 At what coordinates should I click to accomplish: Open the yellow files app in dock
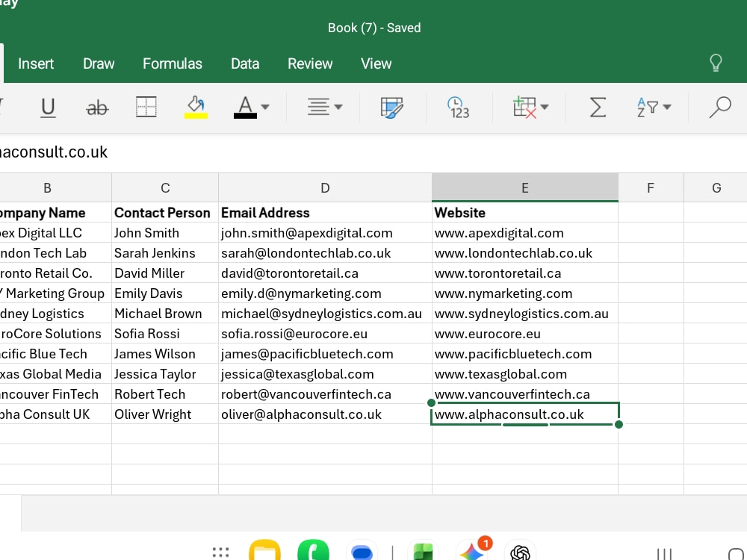click(x=265, y=550)
